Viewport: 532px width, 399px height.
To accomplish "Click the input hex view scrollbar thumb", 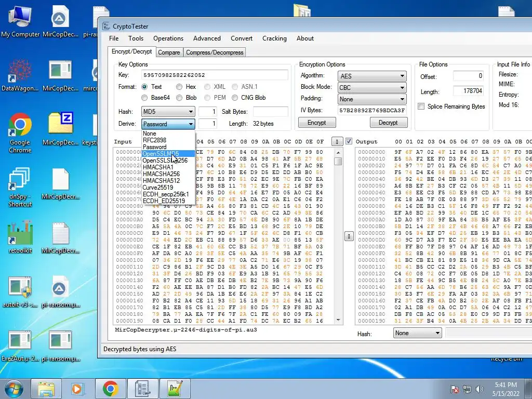I will click(338, 161).
